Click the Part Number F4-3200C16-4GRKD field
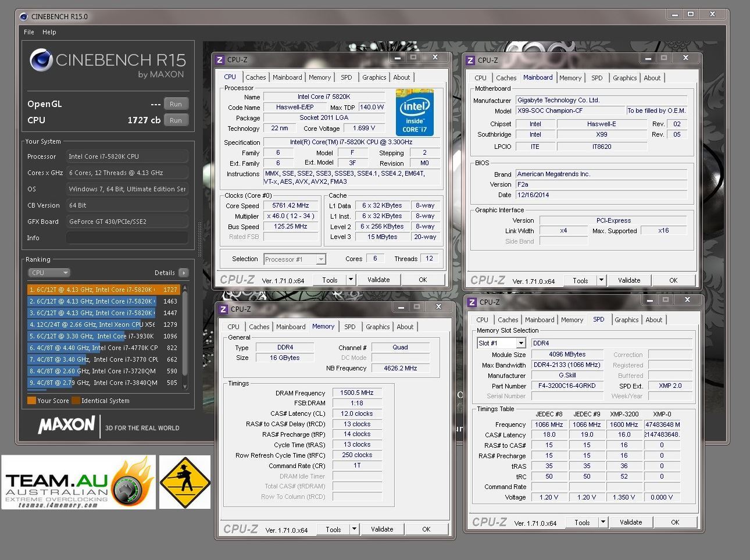 click(567, 386)
